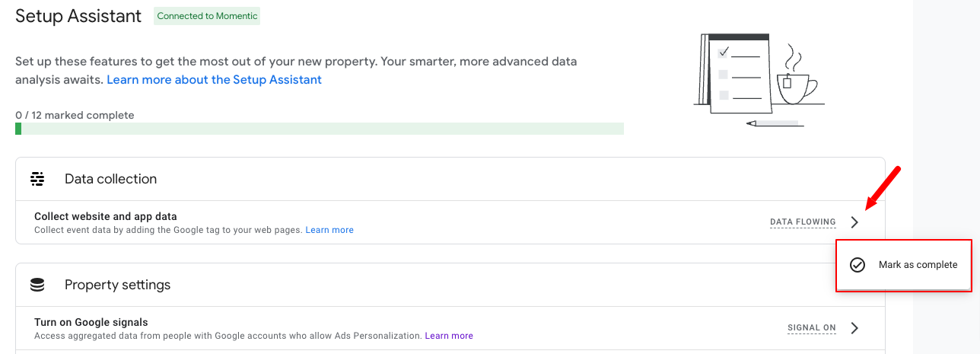The height and width of the screenshot is (354, 980).
Task: Open Learn more link for Google tag
Action: [329, 230]
